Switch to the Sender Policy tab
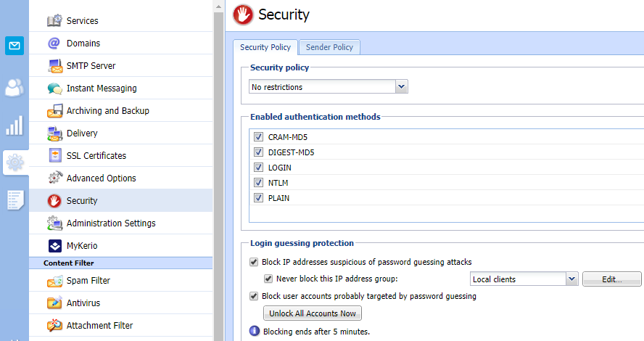Image resolution: width=644 pixels, height=341 pixels. [x=329, y=47]
